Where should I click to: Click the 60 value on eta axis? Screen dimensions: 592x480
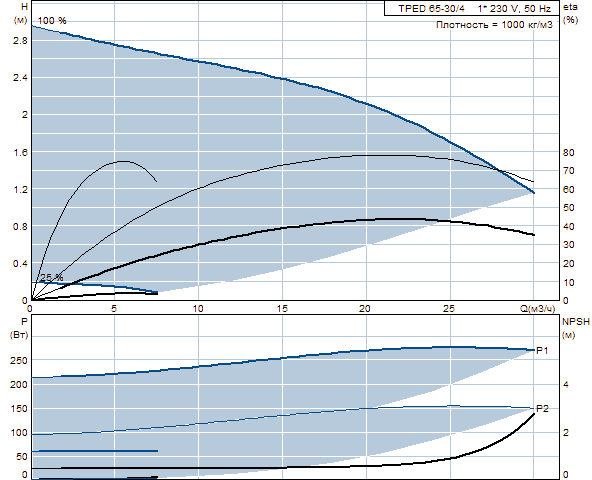tap(569, 190)
